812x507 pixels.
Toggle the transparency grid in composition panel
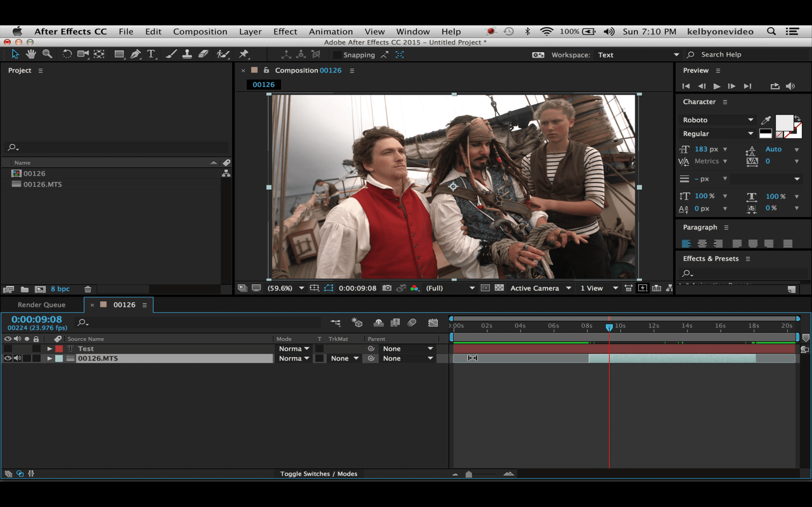[500, 288]
